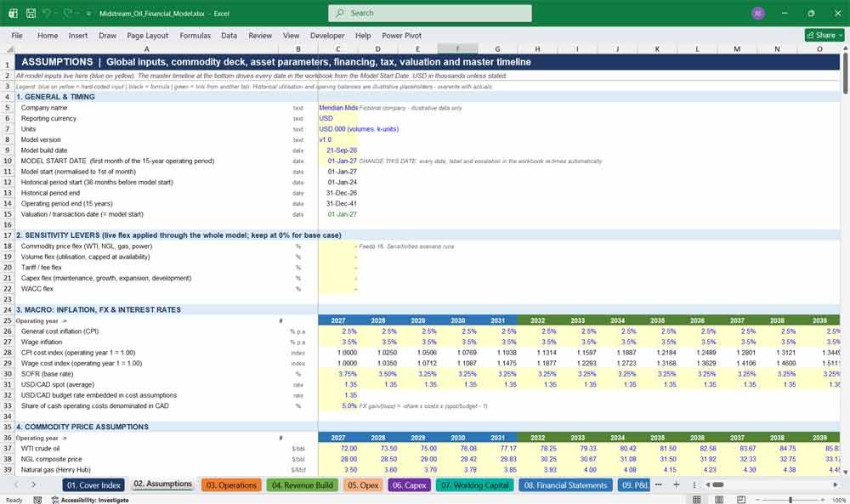Click the Share button

[x=824, y=35]
